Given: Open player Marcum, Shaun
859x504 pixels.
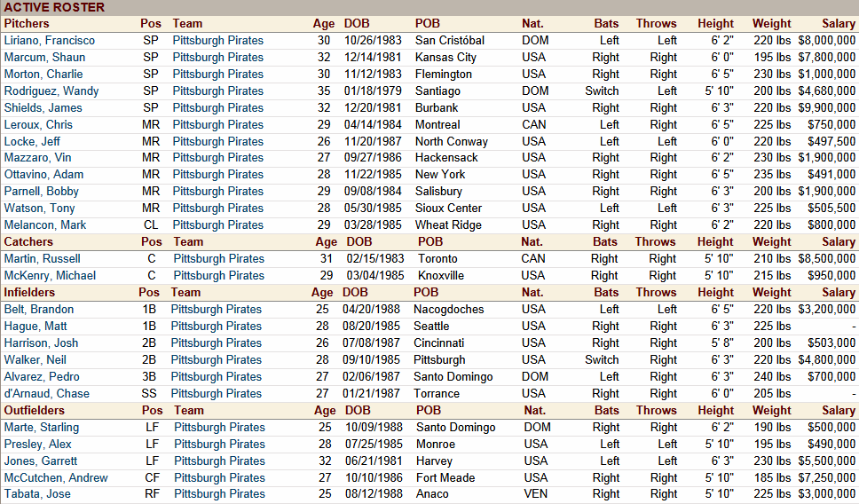Looking at the screenshot, I should (x=44, y=58).
